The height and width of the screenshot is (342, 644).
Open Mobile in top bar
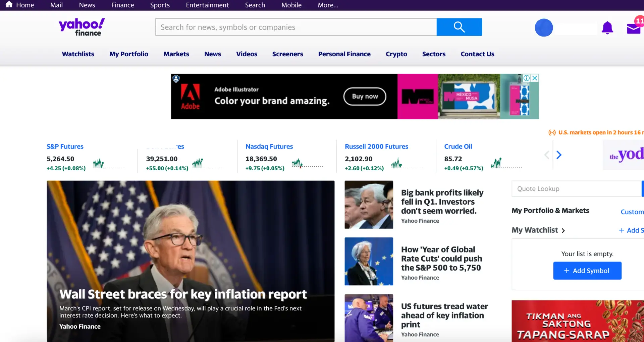[x=291, y=5]
